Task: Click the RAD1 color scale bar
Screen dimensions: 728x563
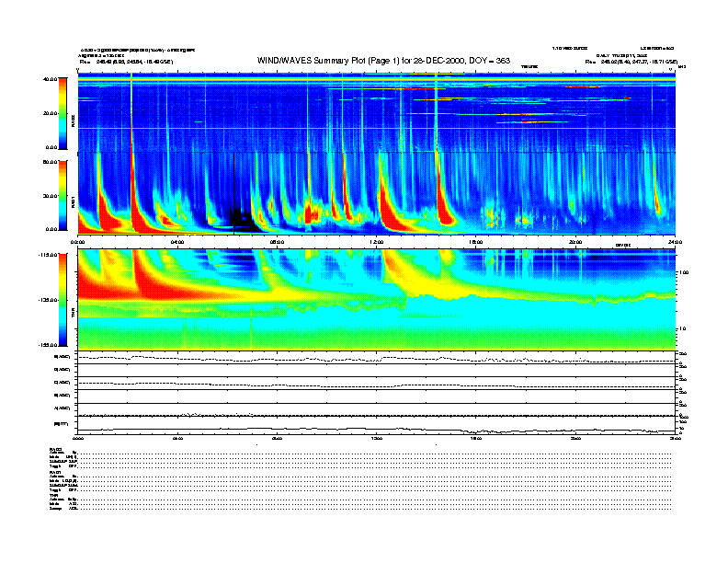Action: 63,195
